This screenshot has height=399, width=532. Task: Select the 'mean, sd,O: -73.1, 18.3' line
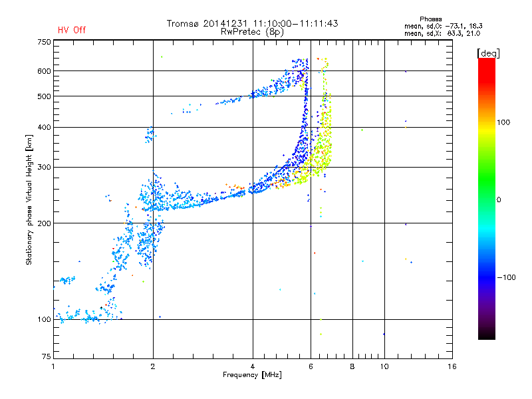(x=444, y=26)
